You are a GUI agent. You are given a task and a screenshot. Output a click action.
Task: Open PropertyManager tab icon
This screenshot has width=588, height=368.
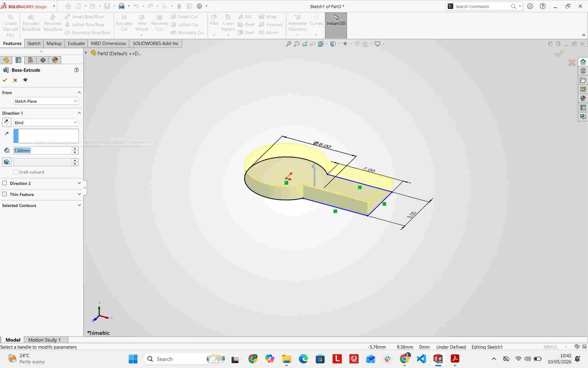18,60
